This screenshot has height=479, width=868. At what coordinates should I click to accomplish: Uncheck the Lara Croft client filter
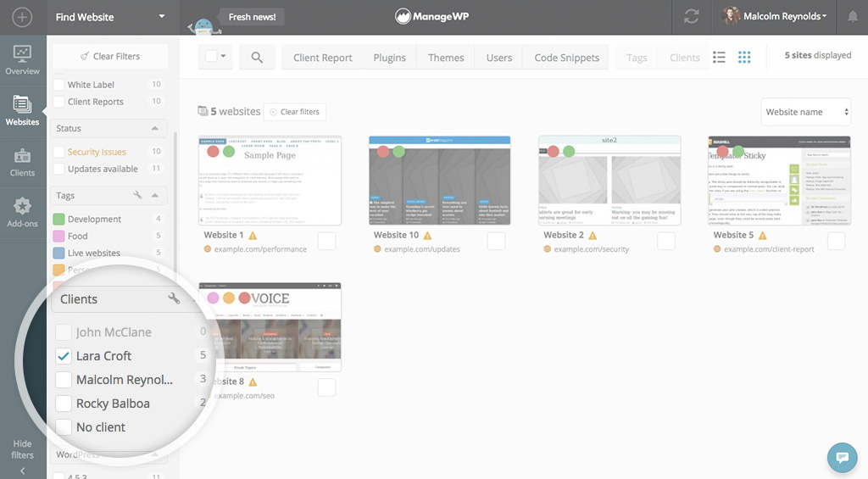pyautogui.click(x=64, y=356)
